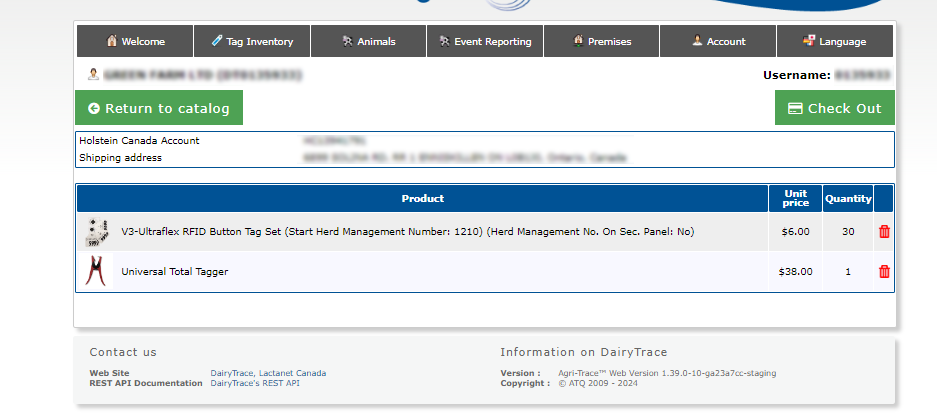Change Language from the menu
This screenshot has width=937, height=416.
pyautogui.click(x=835, y=41)
